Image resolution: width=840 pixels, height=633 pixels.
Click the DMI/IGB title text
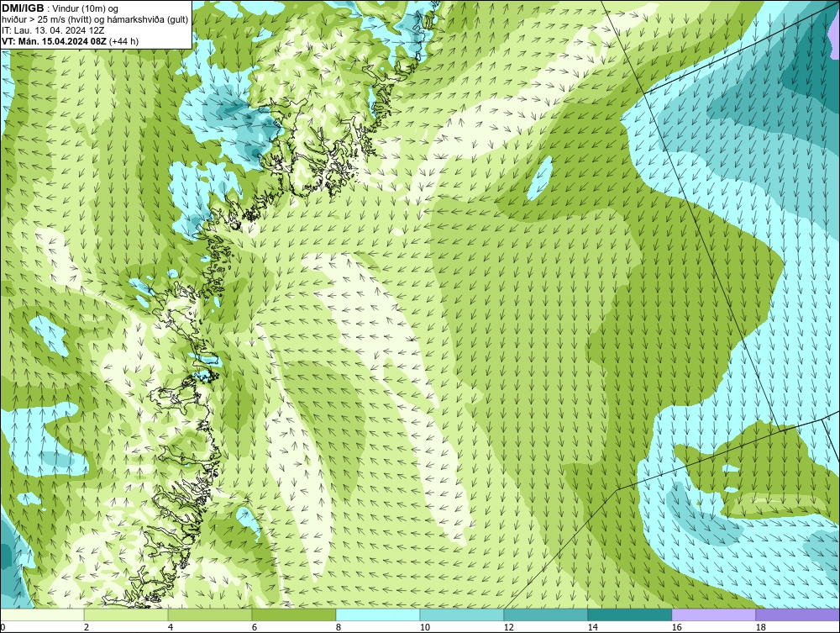24,8
